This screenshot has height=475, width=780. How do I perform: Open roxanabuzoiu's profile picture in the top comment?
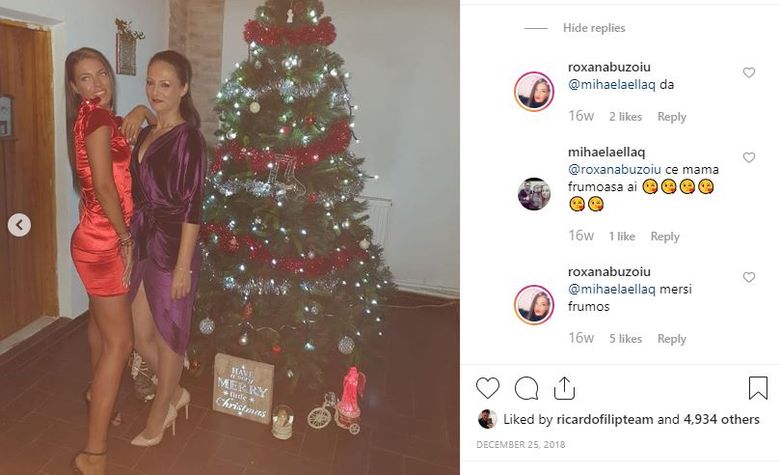click(x=534, y=92)
